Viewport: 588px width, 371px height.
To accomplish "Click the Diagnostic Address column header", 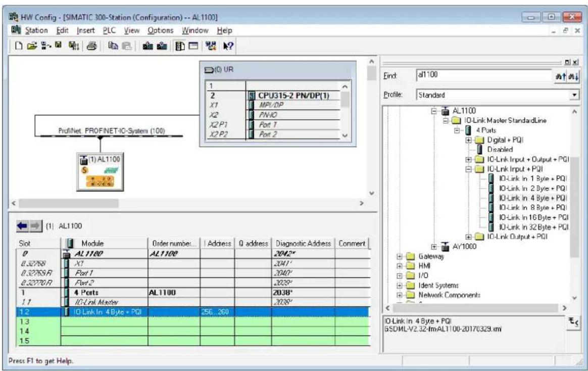I will [303, 244].
